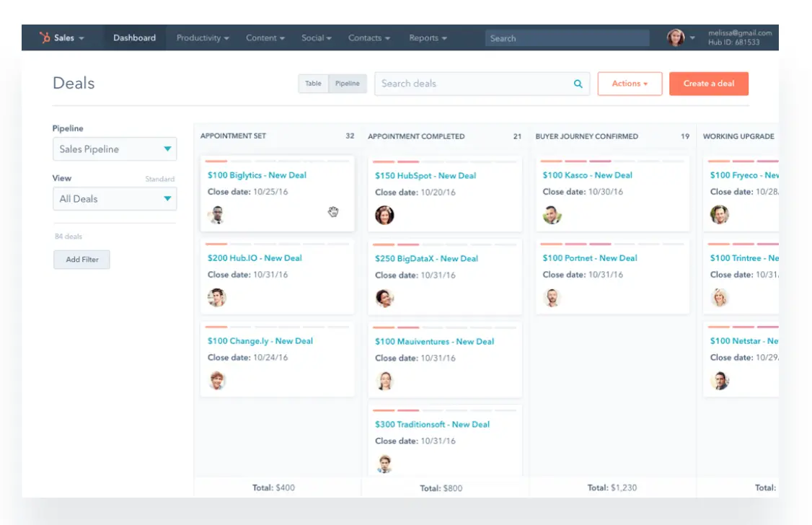The height and width of the screenshot is (525, 812).
Task: Open the Sales Pipeline dropdown
Action: [114, 149]
